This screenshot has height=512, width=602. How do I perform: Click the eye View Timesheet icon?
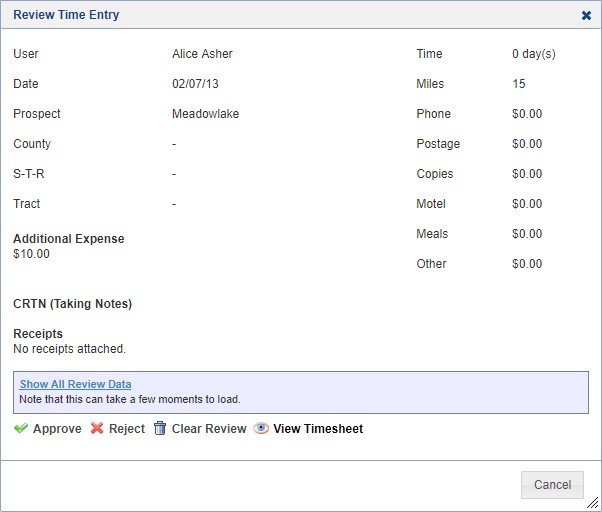pos(261,428)
